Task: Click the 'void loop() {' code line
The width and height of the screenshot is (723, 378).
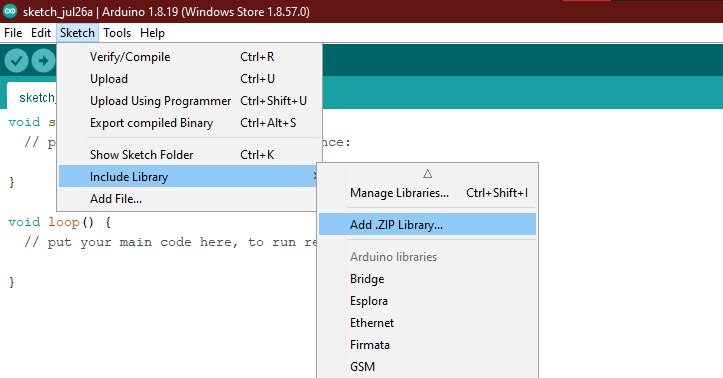Action: [x=60, y=222]
